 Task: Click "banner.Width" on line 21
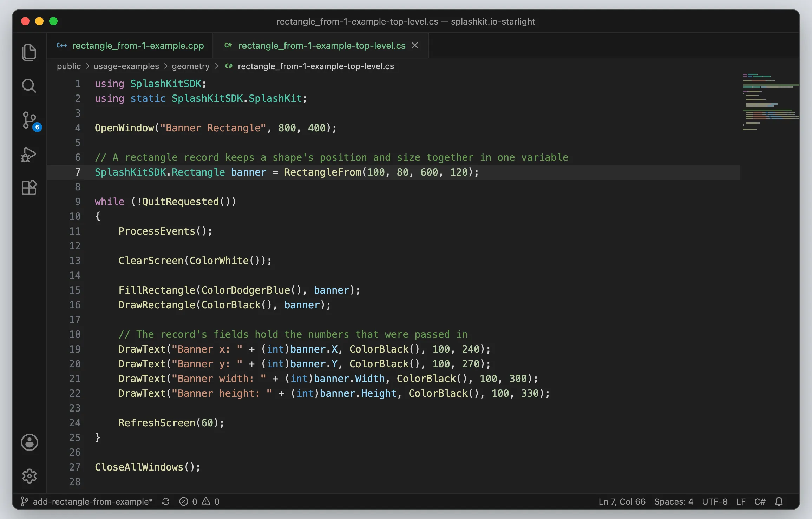(x=349, y=379)
